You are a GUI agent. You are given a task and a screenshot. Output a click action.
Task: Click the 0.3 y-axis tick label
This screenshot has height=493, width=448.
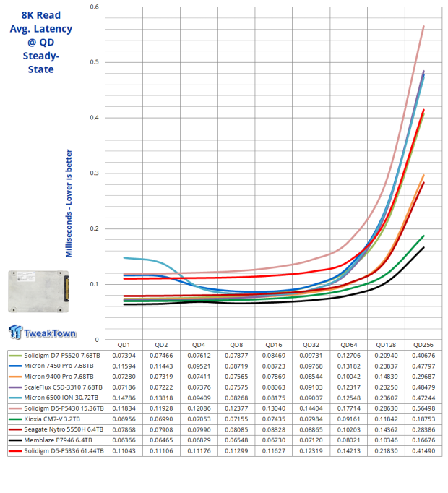[95, 173]
